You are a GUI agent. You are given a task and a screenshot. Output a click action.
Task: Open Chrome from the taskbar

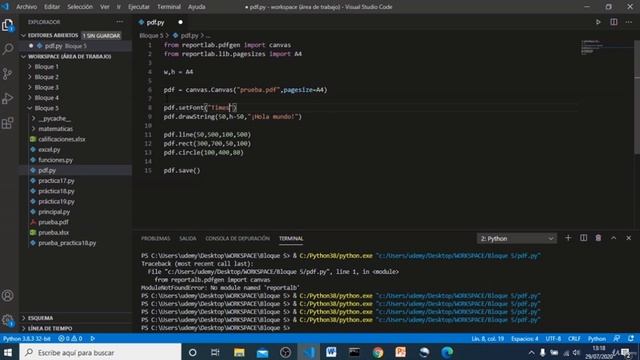pyautogui.click(x=378, y=352)
